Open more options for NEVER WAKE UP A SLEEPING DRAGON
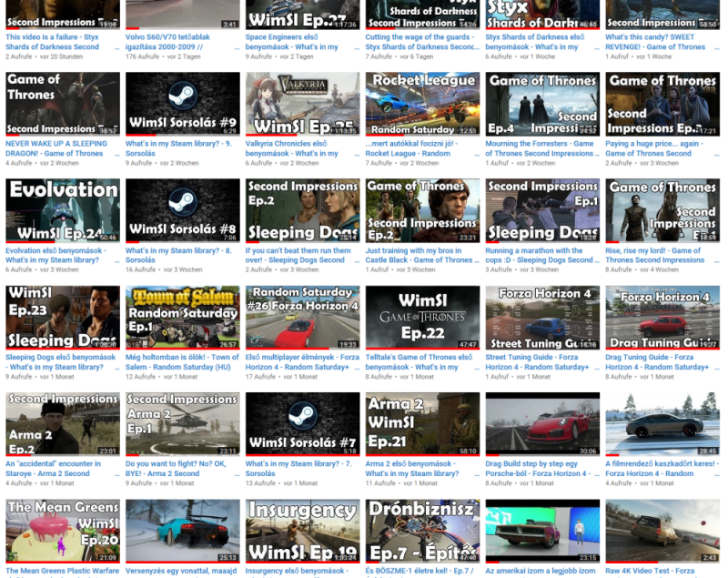This screenshot has width=728, height=578. [x=116, y=155]
